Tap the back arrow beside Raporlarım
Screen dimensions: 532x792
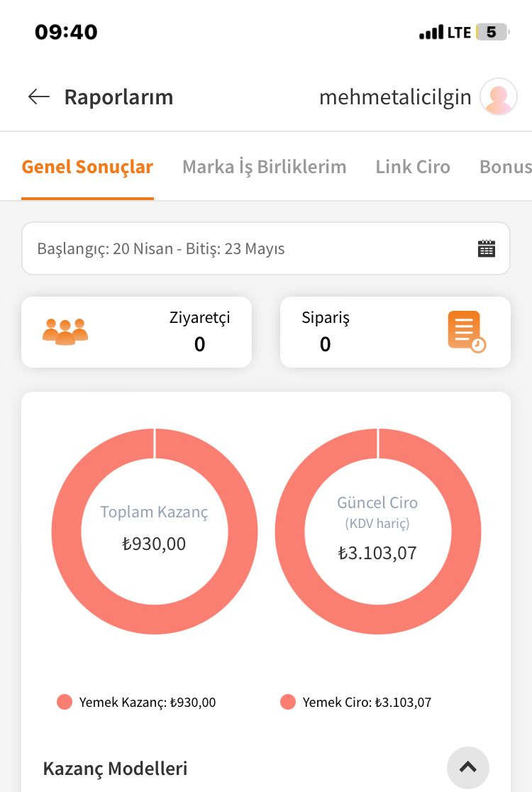39,97
